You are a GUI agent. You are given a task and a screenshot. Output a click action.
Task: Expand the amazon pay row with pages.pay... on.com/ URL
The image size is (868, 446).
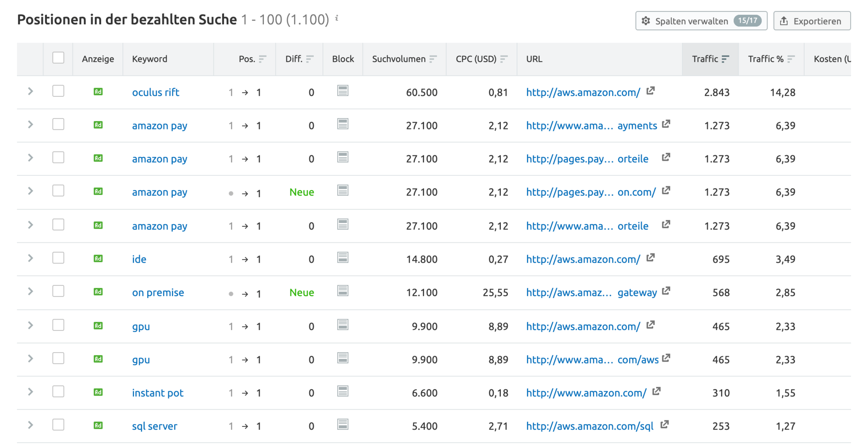tap(30, 191)
